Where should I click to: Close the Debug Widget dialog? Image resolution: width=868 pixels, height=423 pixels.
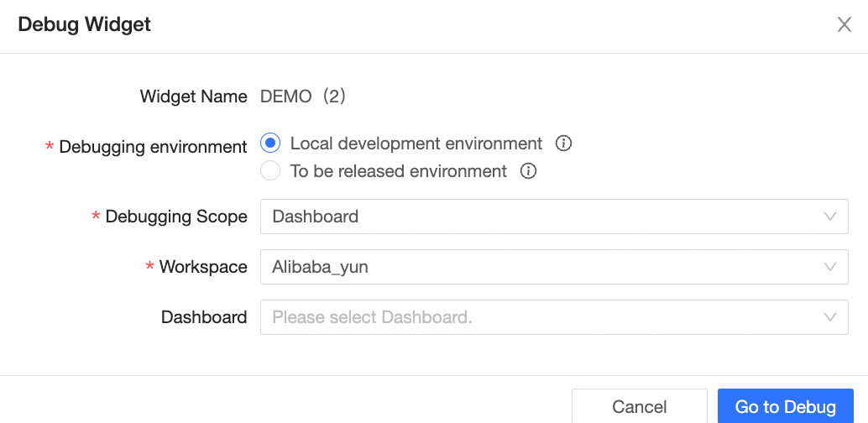844,24
